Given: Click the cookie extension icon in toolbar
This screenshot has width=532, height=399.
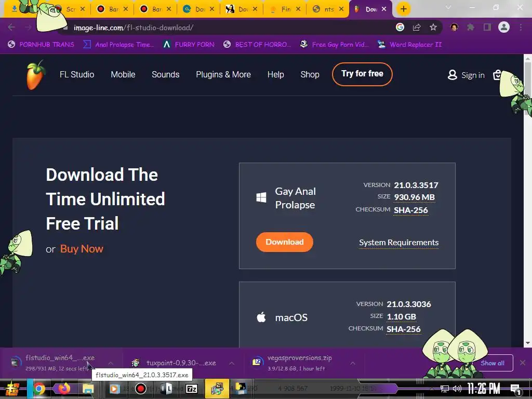Looking at the screenshot, I should point(454,27).
